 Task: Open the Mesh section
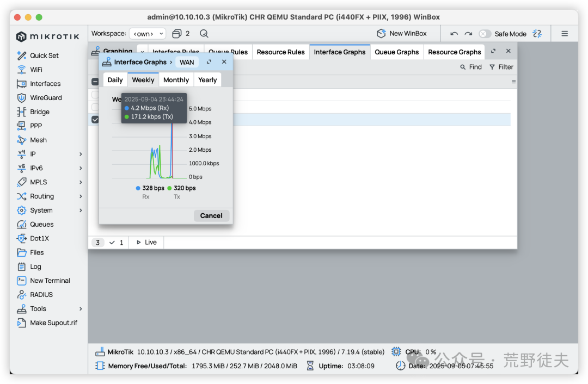[x=32, y=140]
